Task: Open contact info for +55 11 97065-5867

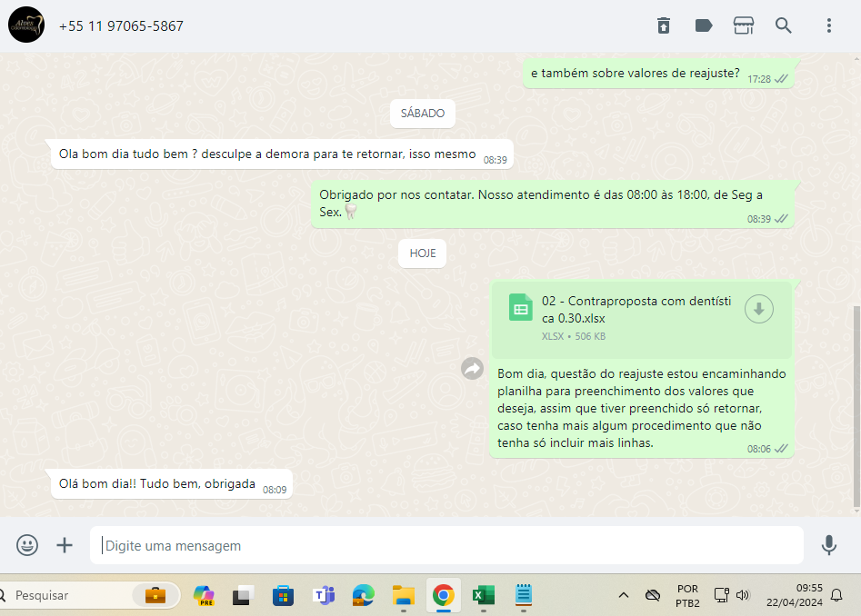Action: point(121,26)
